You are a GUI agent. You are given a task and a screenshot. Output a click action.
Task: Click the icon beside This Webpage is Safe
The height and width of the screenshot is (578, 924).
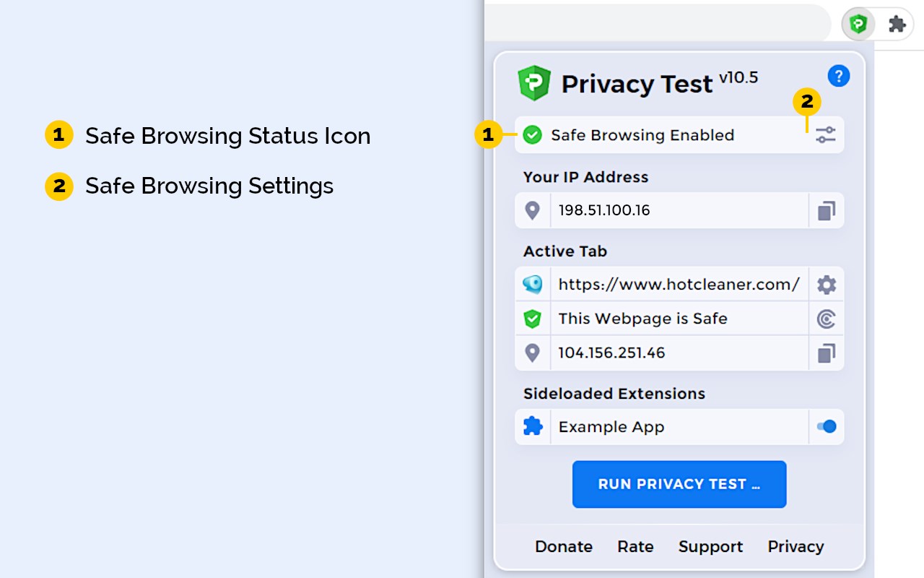[826, 319]
